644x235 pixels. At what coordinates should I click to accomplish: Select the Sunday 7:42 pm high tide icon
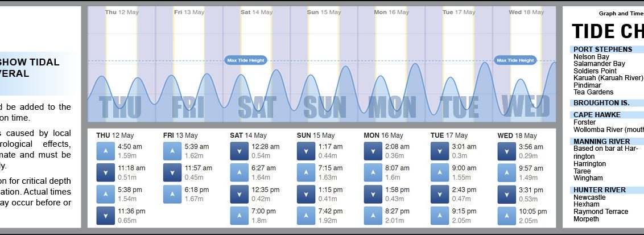(x=305, y=215)
